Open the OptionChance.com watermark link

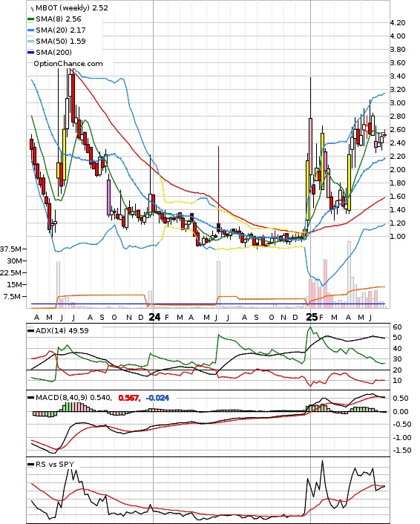pyautogui.click(x=68, y=64)
